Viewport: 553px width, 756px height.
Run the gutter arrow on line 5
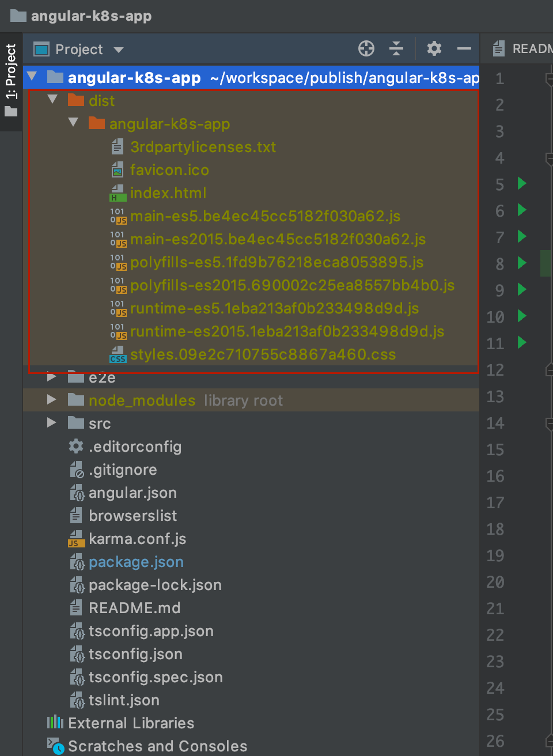522,183
